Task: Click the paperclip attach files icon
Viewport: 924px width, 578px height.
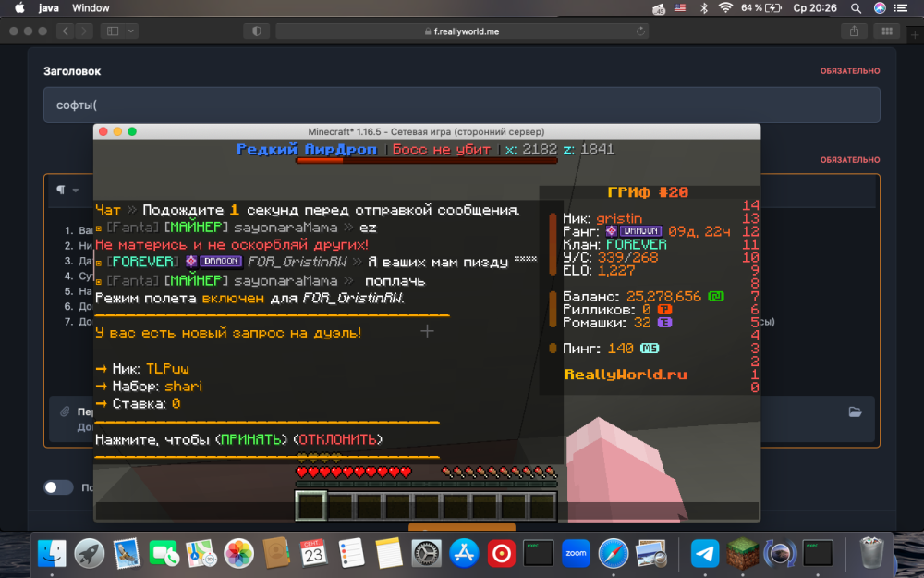Action: click(x=65, y=412)
